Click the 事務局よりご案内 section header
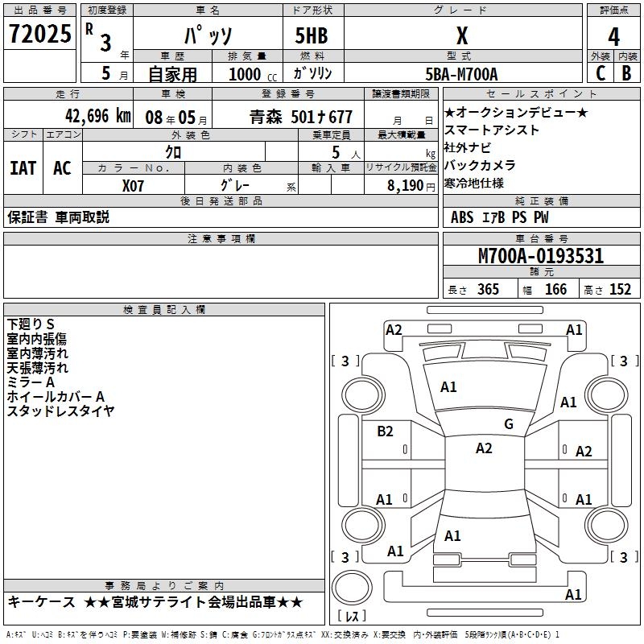The height and width of the screenshot is (644, 644). click(164, 586)
